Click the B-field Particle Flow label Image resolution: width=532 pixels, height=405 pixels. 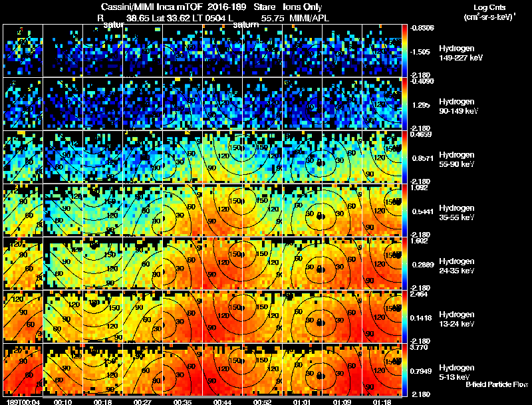click(x=497, y=384)
